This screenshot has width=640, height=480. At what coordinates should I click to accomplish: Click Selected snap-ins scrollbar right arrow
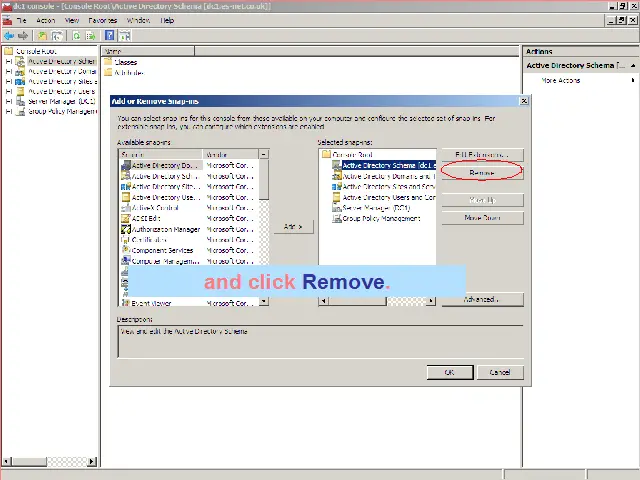tap(431, 301)
